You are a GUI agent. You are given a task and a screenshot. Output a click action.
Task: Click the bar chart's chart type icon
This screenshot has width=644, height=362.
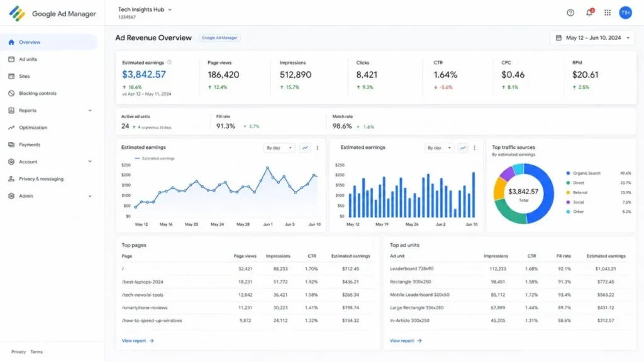click(x=462, y=148)
